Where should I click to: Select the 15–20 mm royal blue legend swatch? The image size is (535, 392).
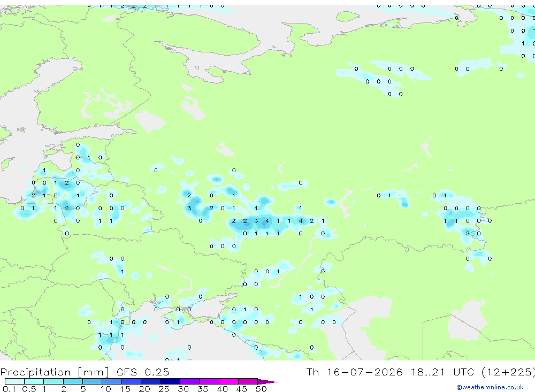coord(132,381)
